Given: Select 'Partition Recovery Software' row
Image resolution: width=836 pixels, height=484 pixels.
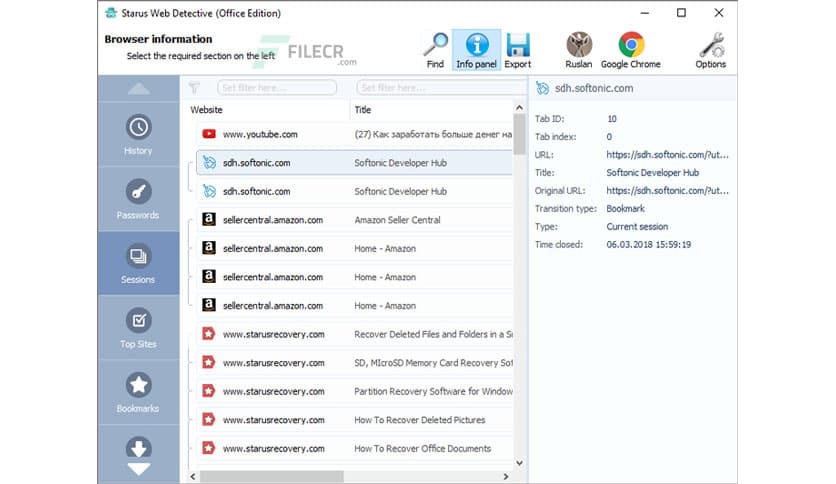Looking at the screenshot, I should coord(354,391).
